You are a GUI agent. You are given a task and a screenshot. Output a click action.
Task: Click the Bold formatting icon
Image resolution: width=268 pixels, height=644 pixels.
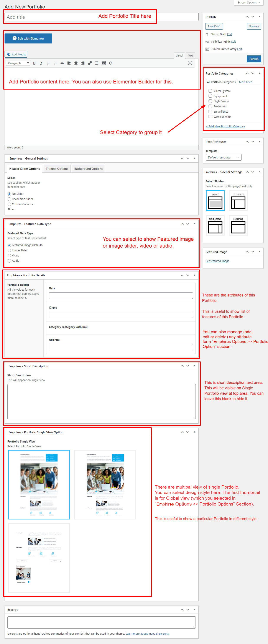[x=35, y=63]
